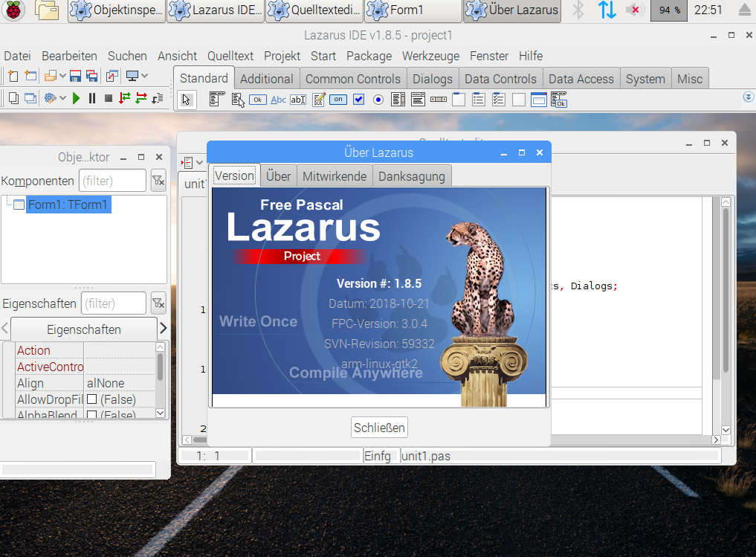Pick the TRadioButton component
Viewport: 756px width, 557px height.
[x=378, y=100]
